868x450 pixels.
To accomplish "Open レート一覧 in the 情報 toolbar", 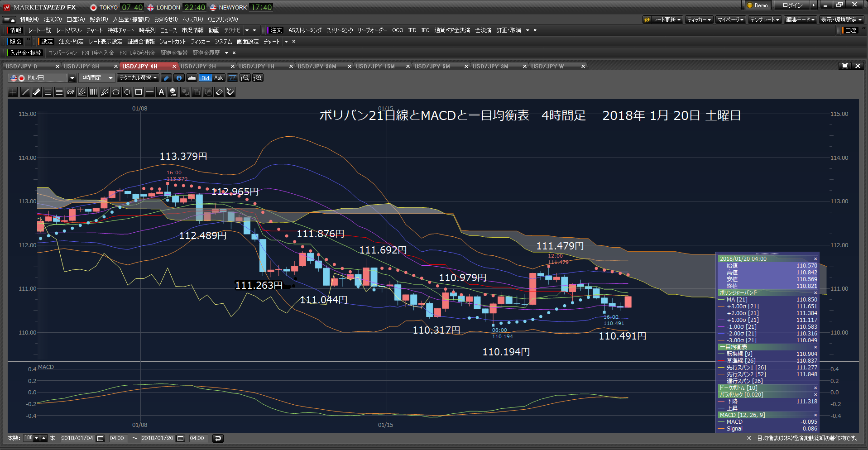I will (39, 30).
